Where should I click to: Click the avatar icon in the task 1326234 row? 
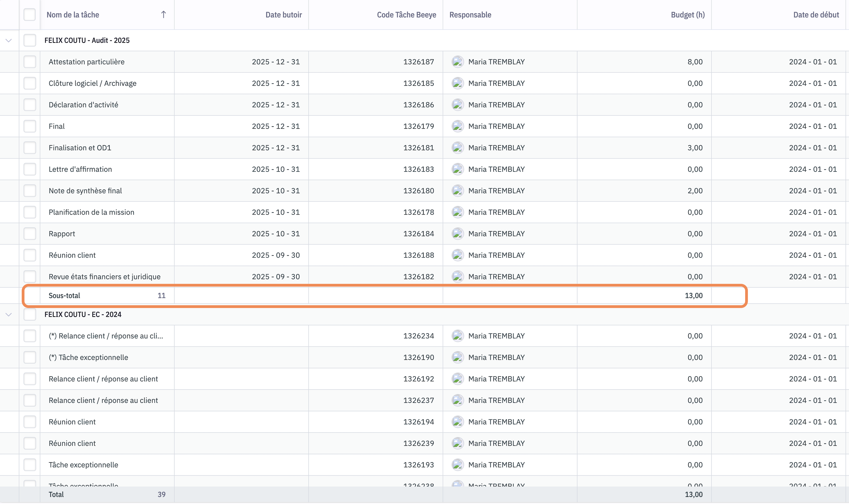pos(457,336)
